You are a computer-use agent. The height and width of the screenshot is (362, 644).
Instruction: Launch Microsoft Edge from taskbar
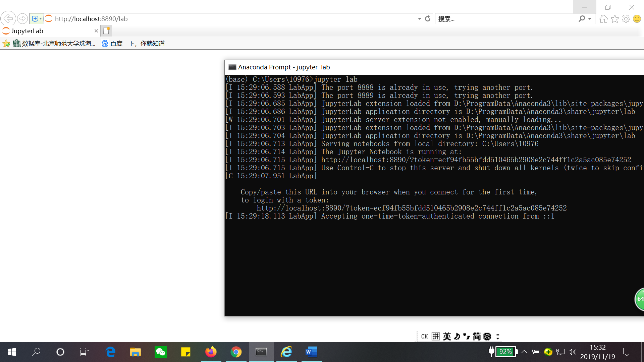110,352
